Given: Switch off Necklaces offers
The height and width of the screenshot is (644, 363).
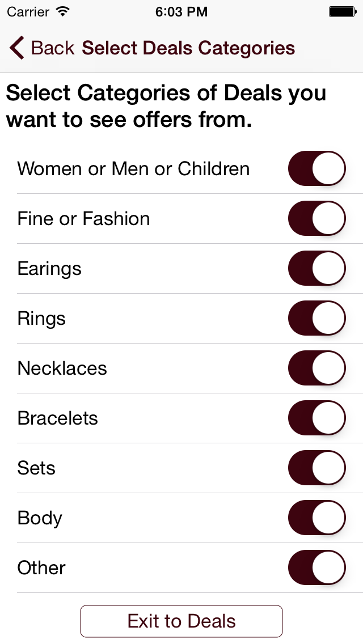Looking at the screenshot, I should point(316,368).
